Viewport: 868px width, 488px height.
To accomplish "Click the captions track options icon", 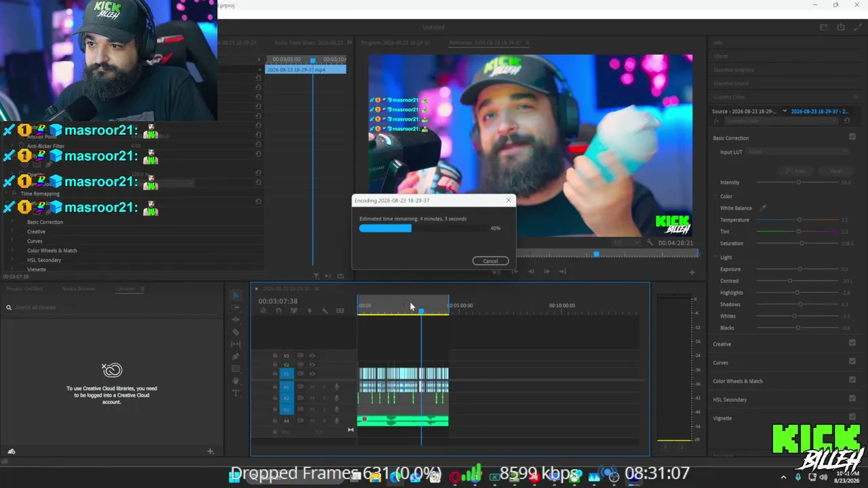I will [340, 310].
